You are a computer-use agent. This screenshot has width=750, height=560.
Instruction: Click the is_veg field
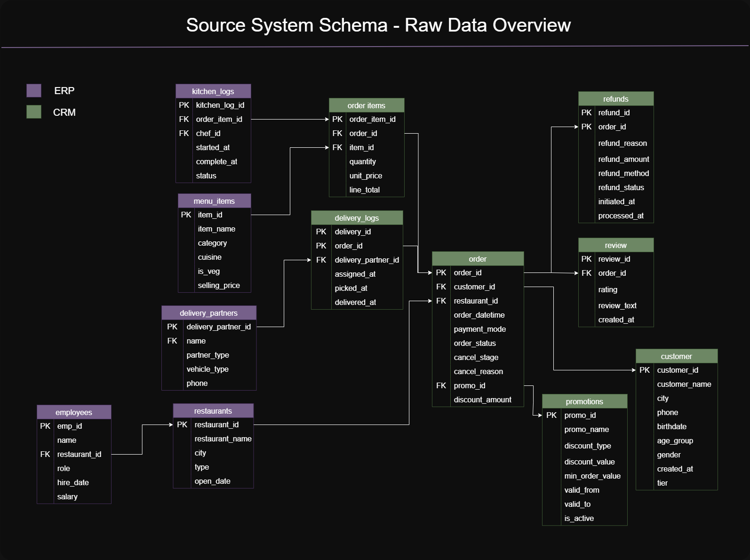pyautogui.click(x=209, y=271)
